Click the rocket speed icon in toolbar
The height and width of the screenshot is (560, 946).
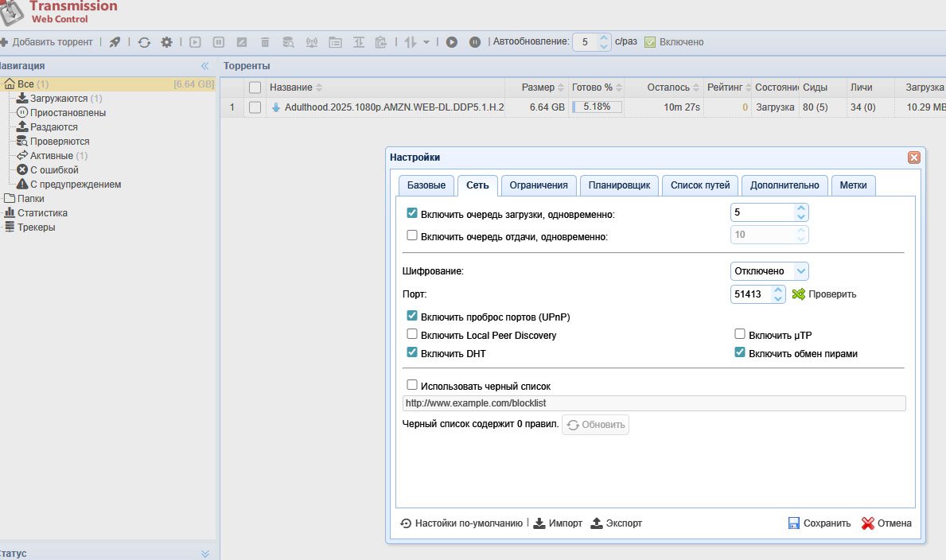click(115, 42)
